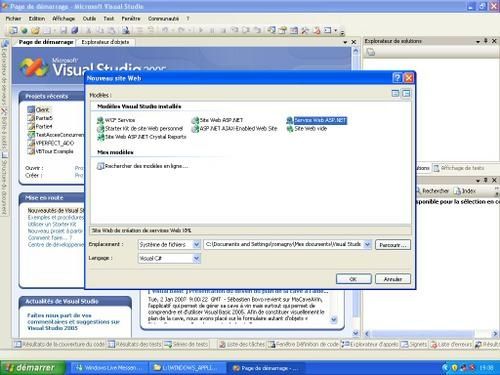Click Page de démarrage taskbar button

(266, 368)
